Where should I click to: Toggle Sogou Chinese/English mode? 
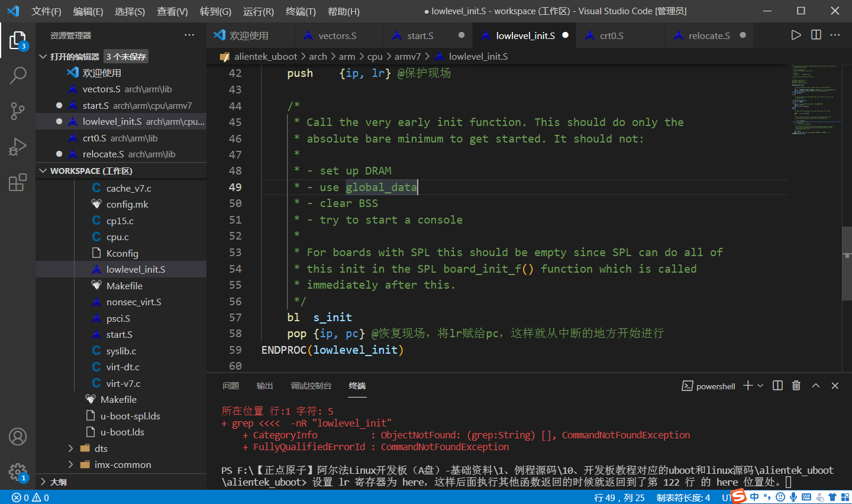click(x=754, y=497)
